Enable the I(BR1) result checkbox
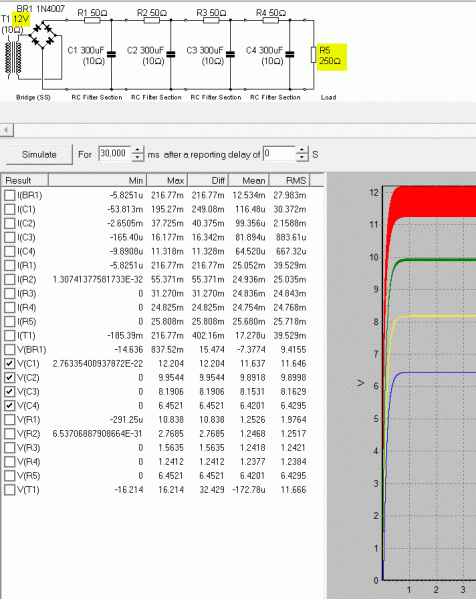This screenshot has height=599, width=476. [10, 195]
